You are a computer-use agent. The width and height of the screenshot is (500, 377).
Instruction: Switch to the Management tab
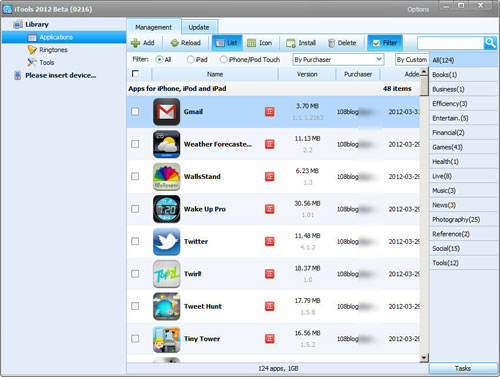coord(154,27)
